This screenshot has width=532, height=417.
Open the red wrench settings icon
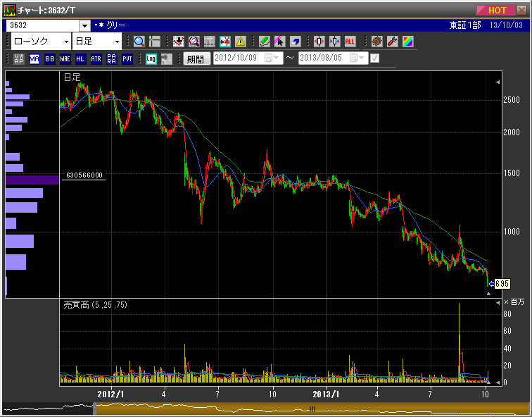(x=393, y=42)
